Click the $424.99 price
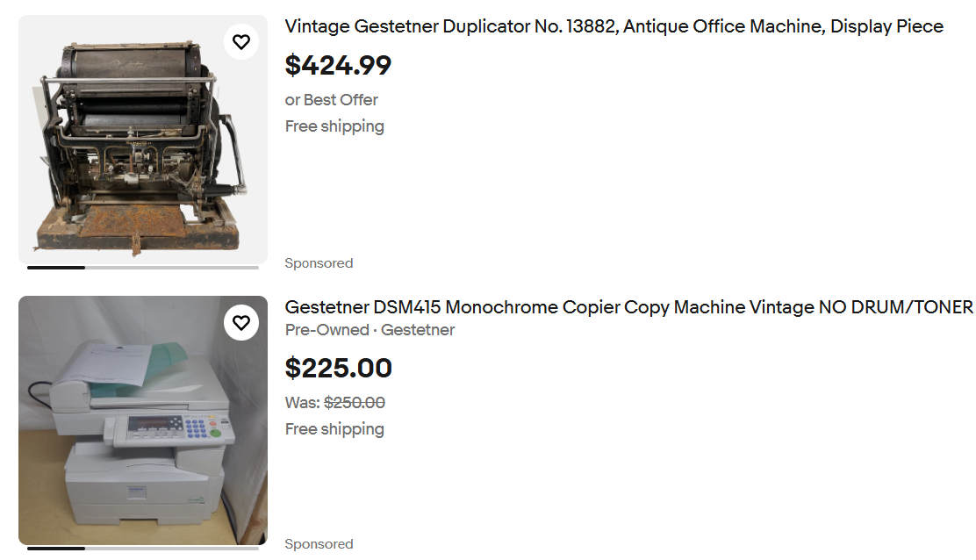Screen dimensions: 976x560 338,65
